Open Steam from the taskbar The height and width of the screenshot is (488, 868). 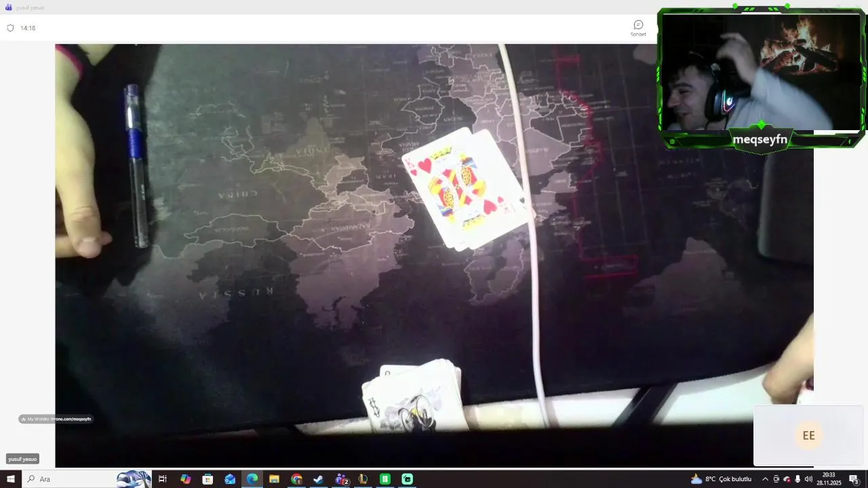318,479
